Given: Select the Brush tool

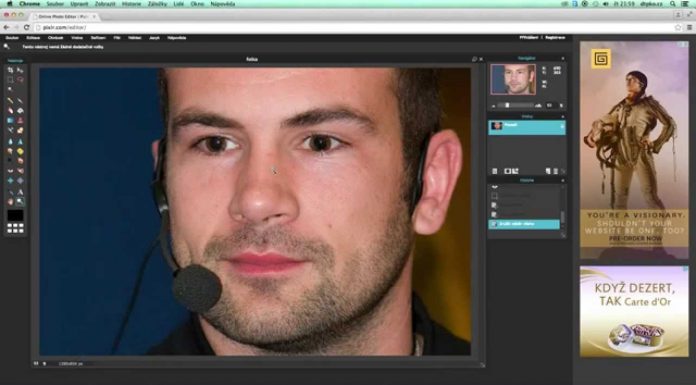Looking at the screenshot, I should click(20, 101).
